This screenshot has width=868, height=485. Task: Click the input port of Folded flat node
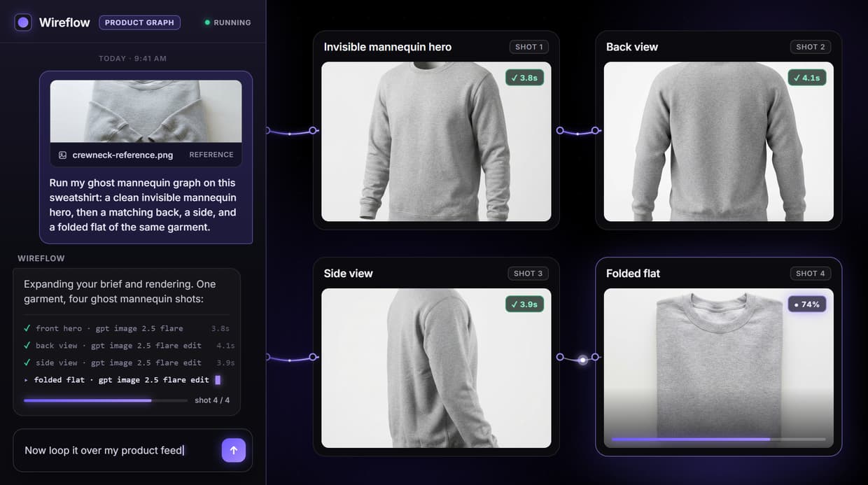[595, 357]
